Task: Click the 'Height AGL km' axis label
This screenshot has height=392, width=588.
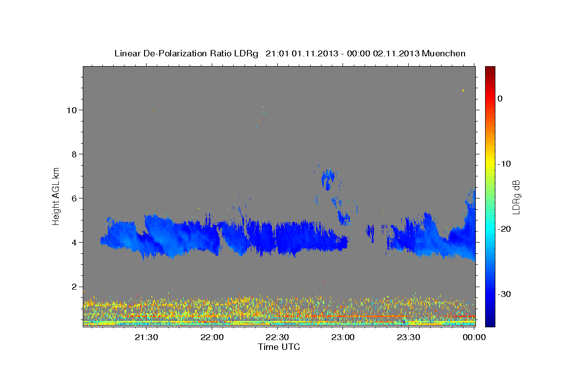Action: click(x=56, y=196)
